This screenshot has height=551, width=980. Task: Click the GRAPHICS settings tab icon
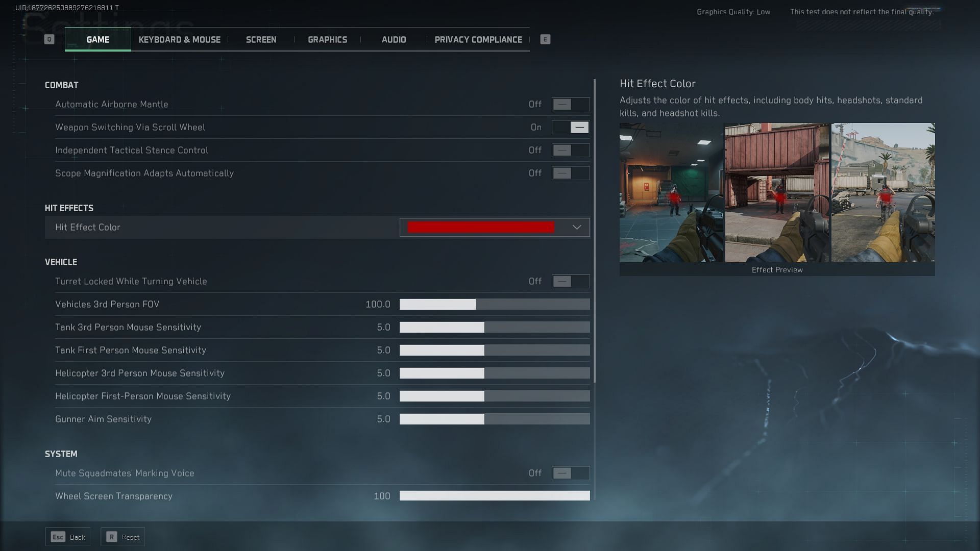tap(327, 39)
